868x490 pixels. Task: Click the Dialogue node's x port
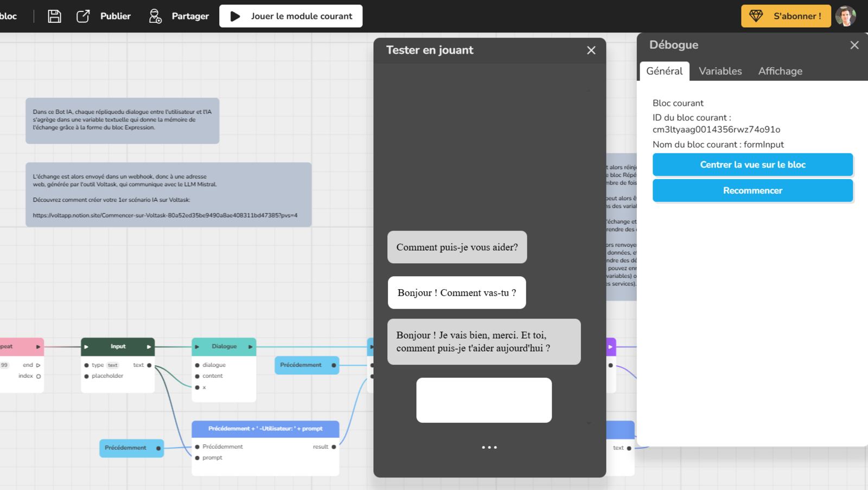(x=197, y=387)
